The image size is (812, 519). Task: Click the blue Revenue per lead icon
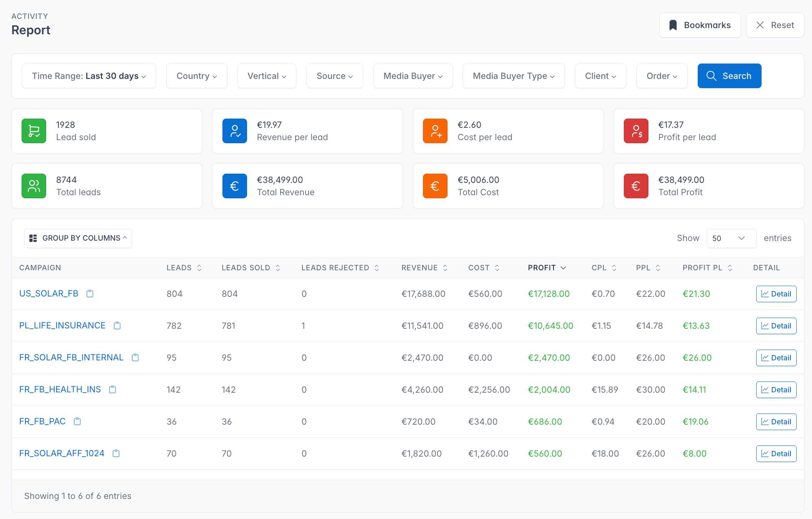pyautogui.click(x=235, y=131)
